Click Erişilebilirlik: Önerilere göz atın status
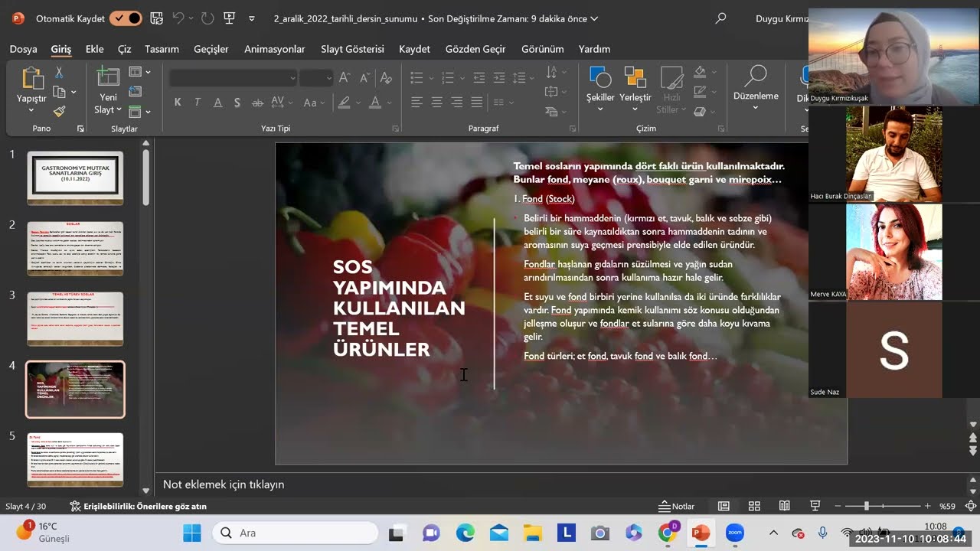This screenshot has width=980, height=551. (139, 506)
